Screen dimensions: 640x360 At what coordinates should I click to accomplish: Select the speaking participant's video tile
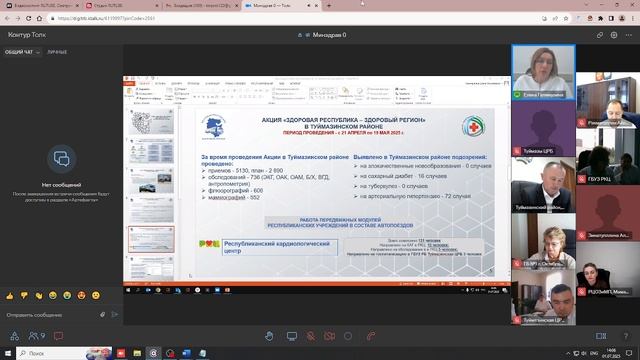544,72
